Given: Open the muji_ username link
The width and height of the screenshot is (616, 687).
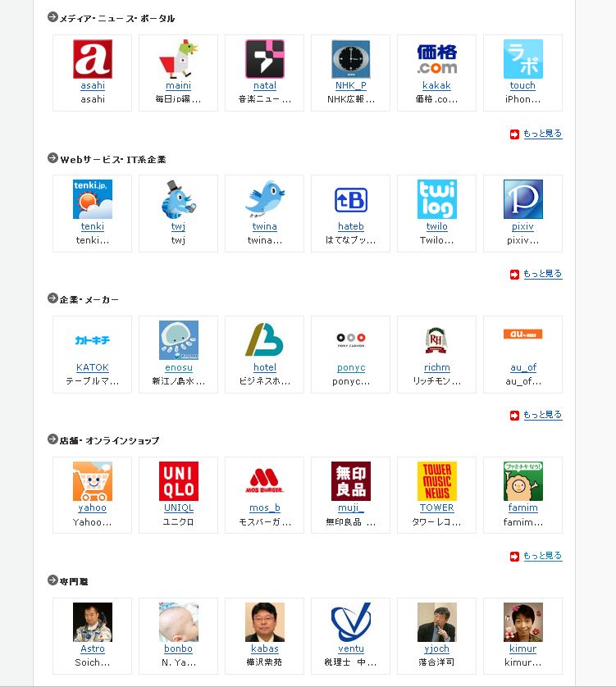Looking at the screenshot, I should click(x=351, y=507).
